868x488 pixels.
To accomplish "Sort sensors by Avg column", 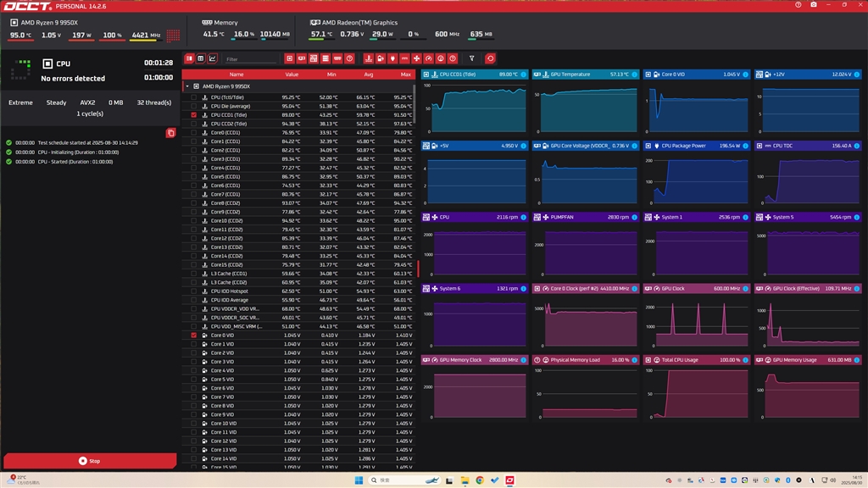I will pos(369,75).
